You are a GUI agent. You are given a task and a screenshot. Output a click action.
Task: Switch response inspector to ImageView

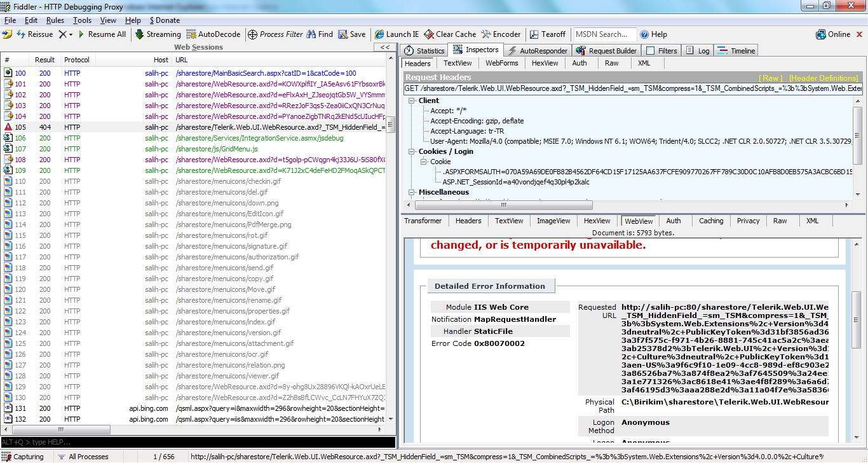coord(553,221)
